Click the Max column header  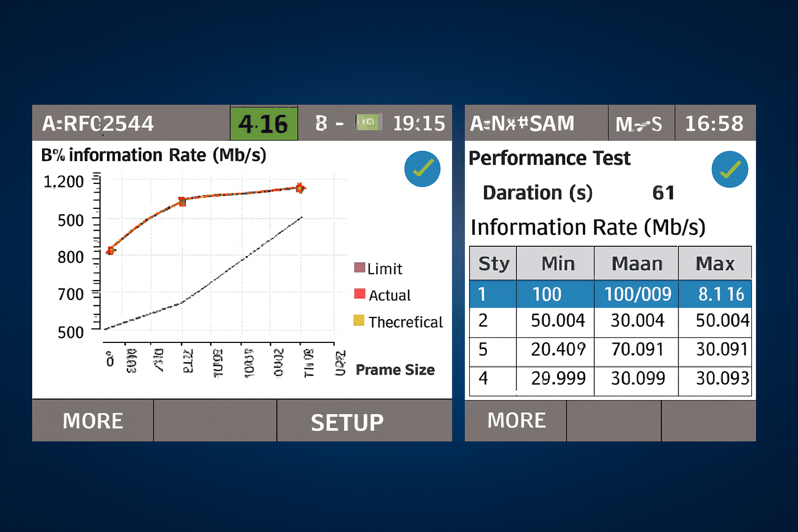714,263
